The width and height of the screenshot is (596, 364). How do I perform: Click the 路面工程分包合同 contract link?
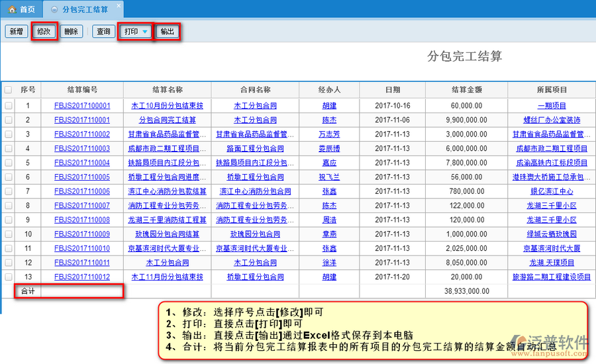(x=255, y=148)
